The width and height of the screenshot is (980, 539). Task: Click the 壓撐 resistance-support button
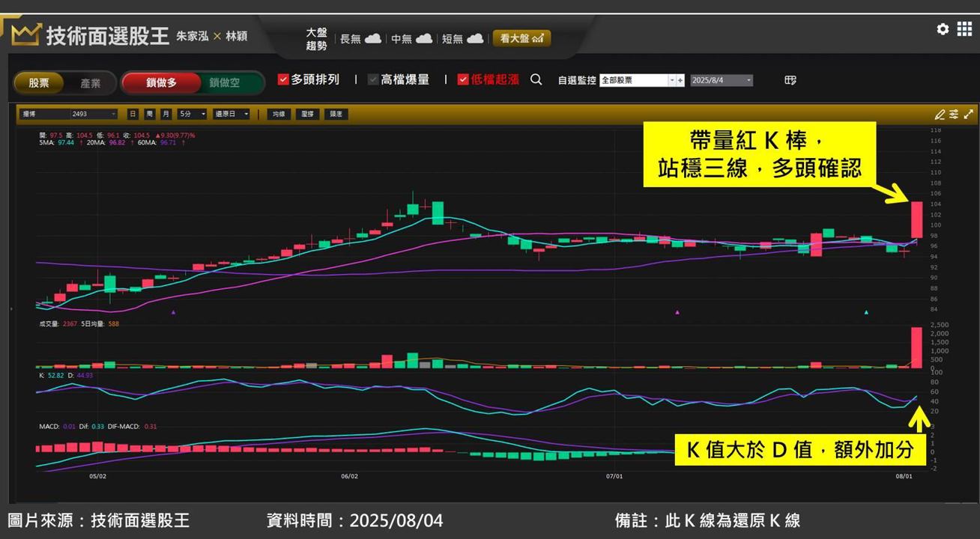[x=307, y=114]
